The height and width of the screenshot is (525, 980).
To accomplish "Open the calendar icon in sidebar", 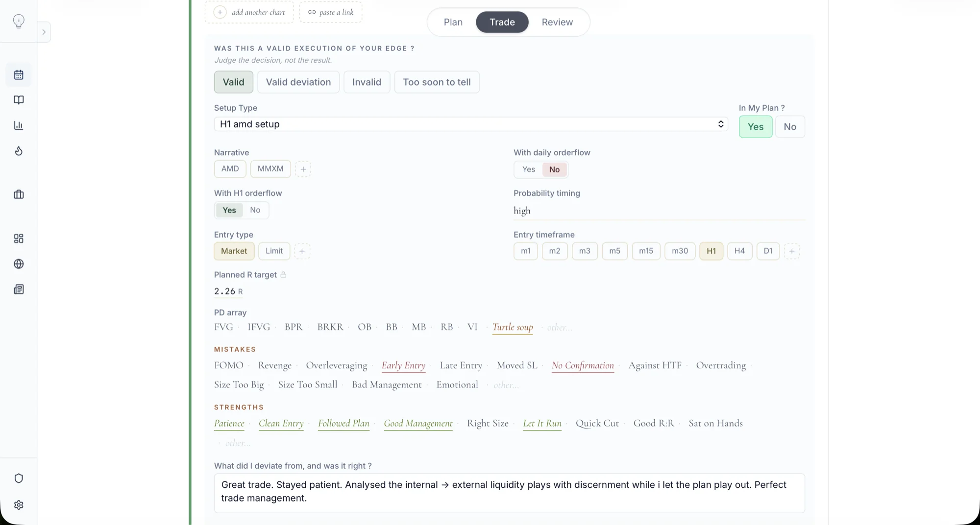I will (19, 75).
